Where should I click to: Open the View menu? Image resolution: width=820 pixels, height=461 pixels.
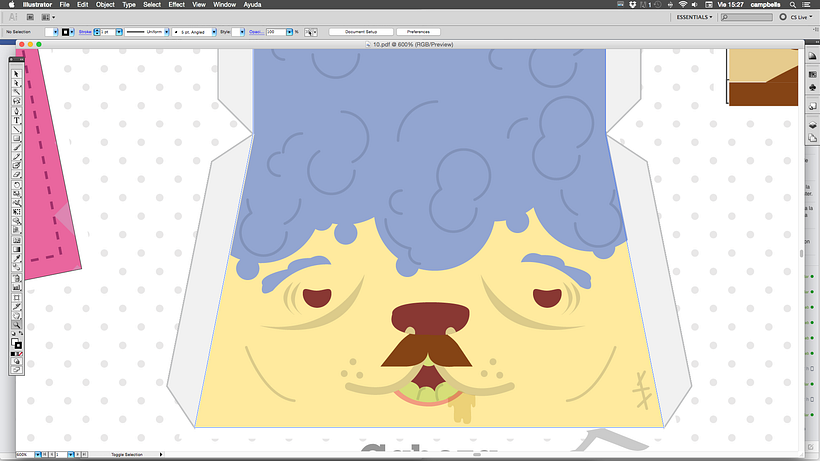pyautogui.click(x=199, y=4)
